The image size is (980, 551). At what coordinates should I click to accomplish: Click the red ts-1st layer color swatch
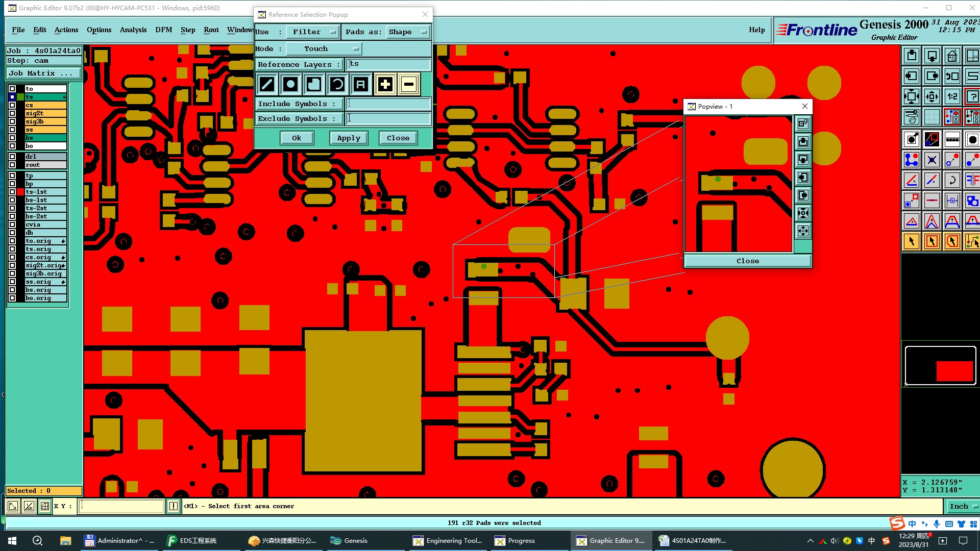click(x=20, y=192)
